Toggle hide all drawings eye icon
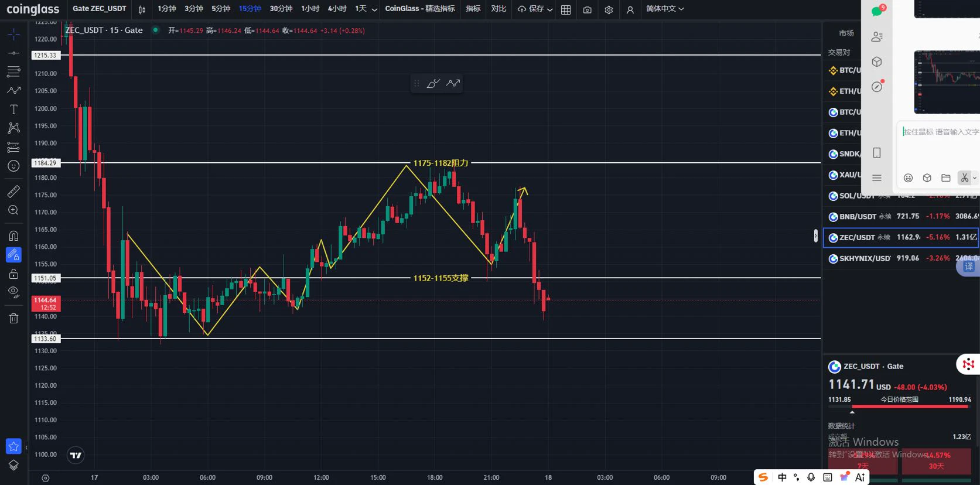The width and height of the screenshot is (980, 485). [13, 292]
